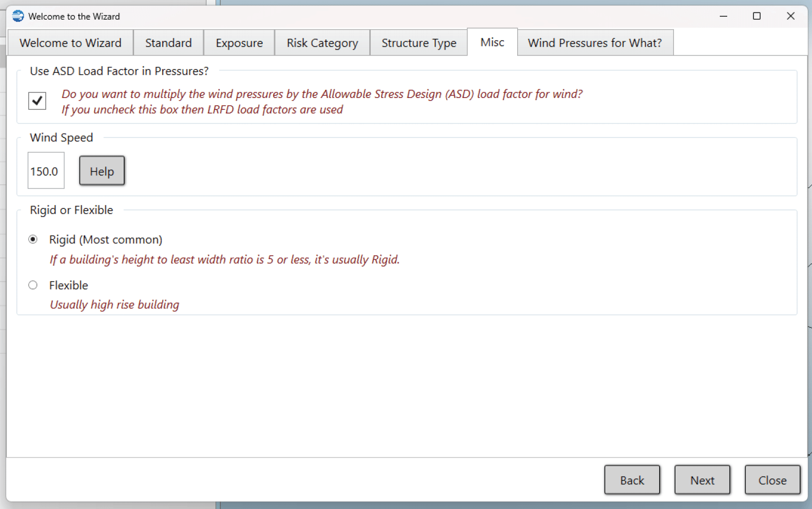Open the Wind Pressures for What? tab

[x=595, y=43]
